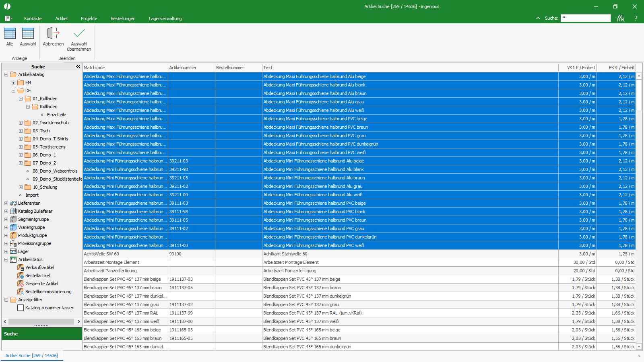
Task: Choose Verkaufsartikel status icon
Action: [21, 267]
